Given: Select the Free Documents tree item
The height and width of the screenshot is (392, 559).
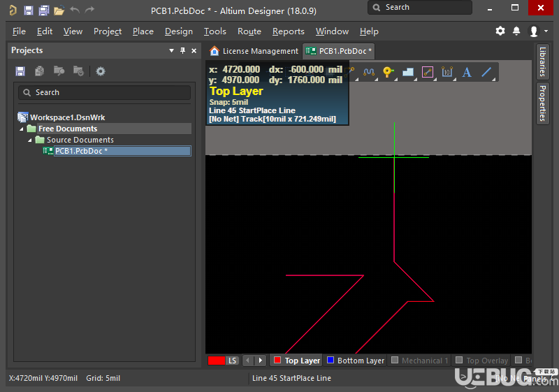Looking at the screenshot, I should click(68, 129).
